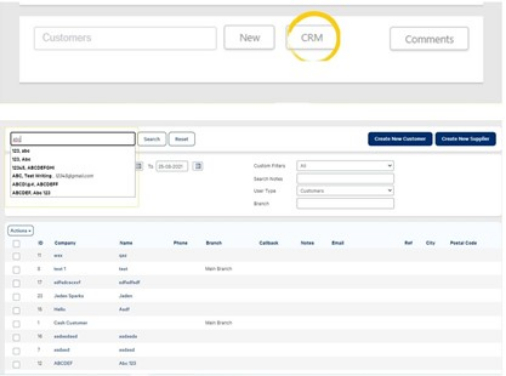Open the Actions dropdown menu
Image resolution: width=506 pixels, height=376 pixels.
coord(21,231)
